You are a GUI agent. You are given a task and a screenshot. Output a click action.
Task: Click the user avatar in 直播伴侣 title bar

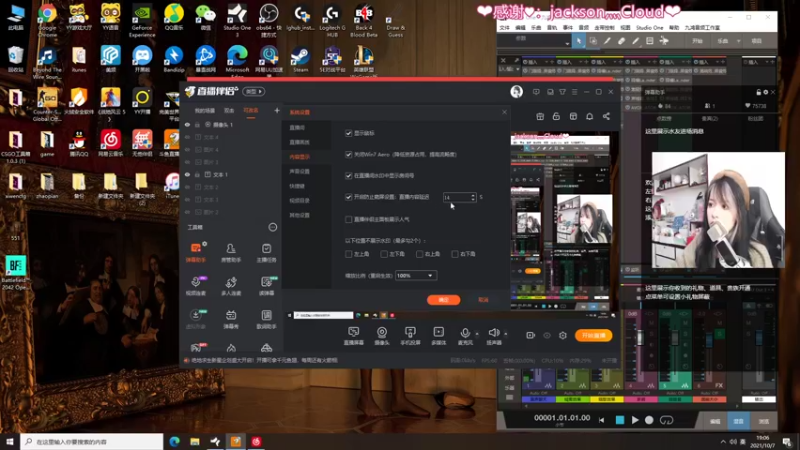516,91
